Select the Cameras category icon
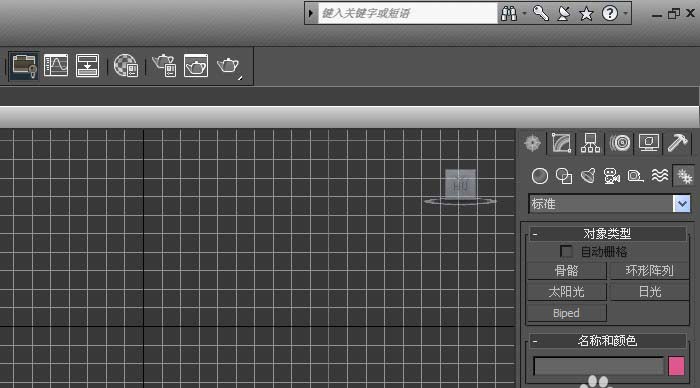 tap(612, 176)
